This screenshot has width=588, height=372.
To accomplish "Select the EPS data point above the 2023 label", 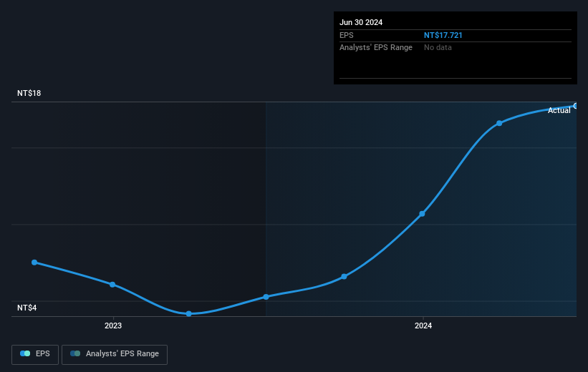I will click(x=112, y=284).
